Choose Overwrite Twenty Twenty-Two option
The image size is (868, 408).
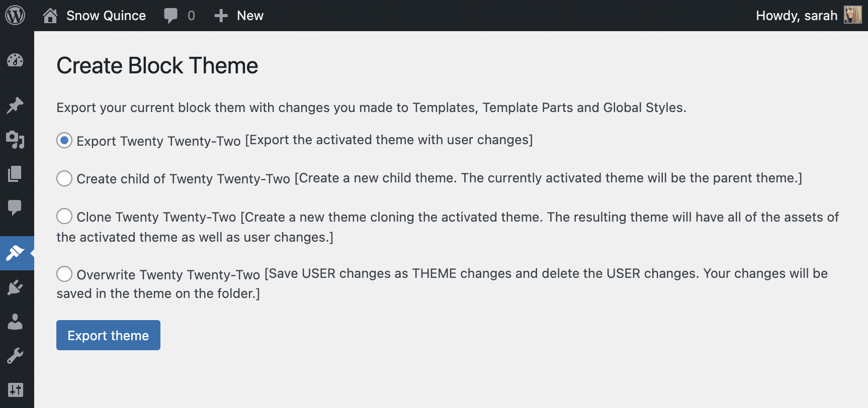[64, 274]
